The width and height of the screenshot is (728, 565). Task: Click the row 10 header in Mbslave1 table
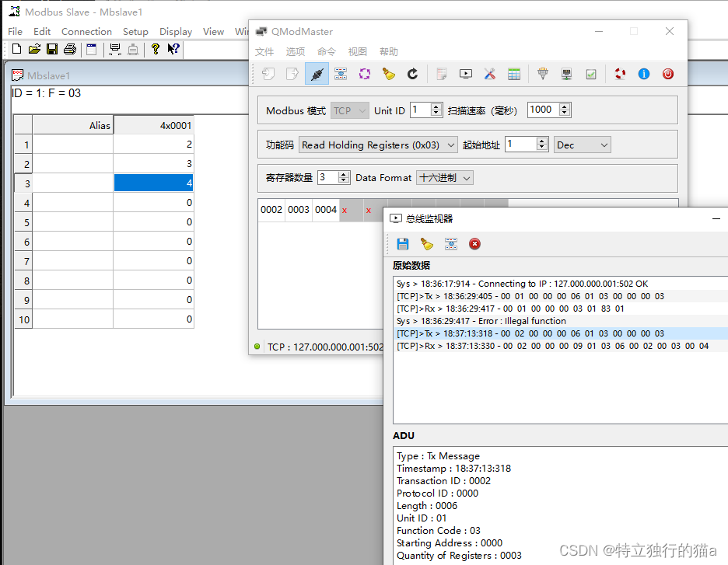tap(23, 319)
